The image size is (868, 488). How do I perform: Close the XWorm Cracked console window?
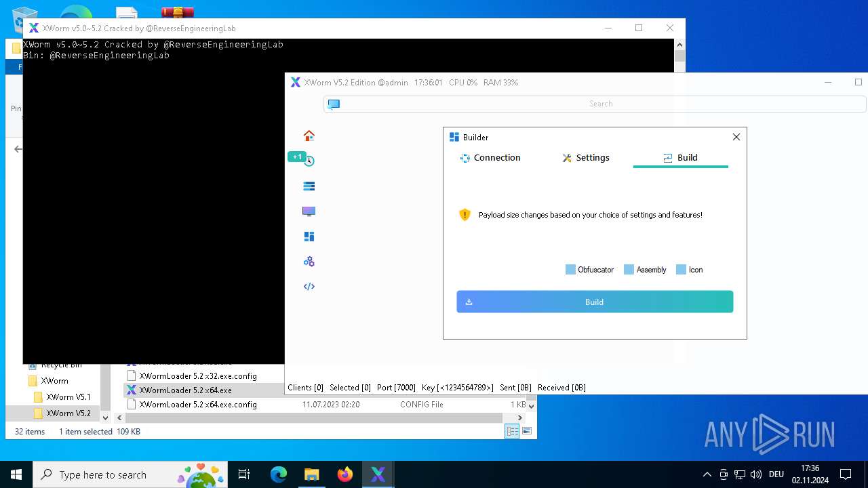click(670, 28)
